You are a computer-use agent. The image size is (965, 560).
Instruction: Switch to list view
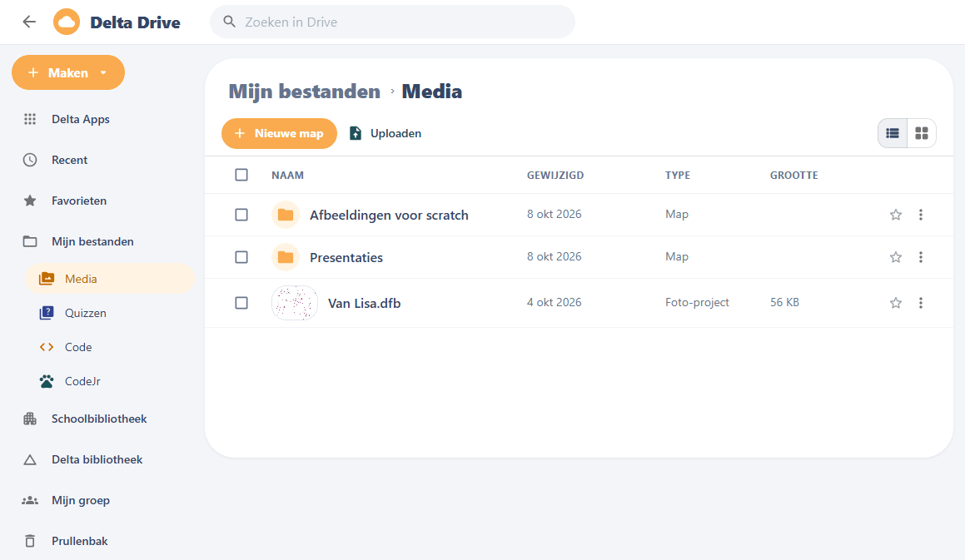(893, 133)
